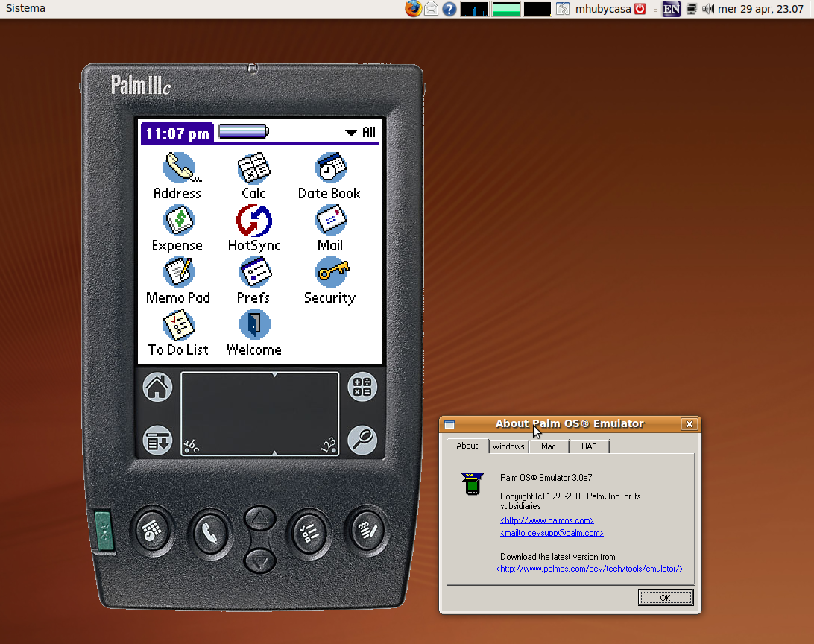Click OK in About dialog
This screenshot has width=814, height=644.
(665, 597)
